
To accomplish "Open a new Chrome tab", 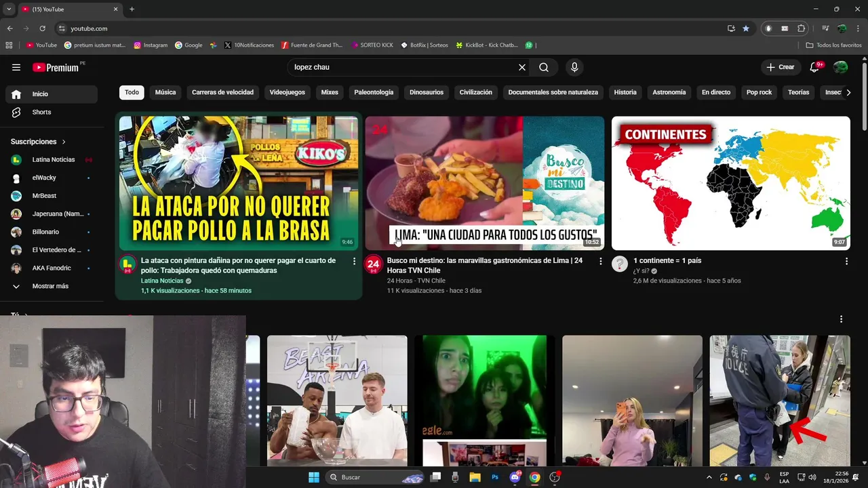I will click(132, 9).
